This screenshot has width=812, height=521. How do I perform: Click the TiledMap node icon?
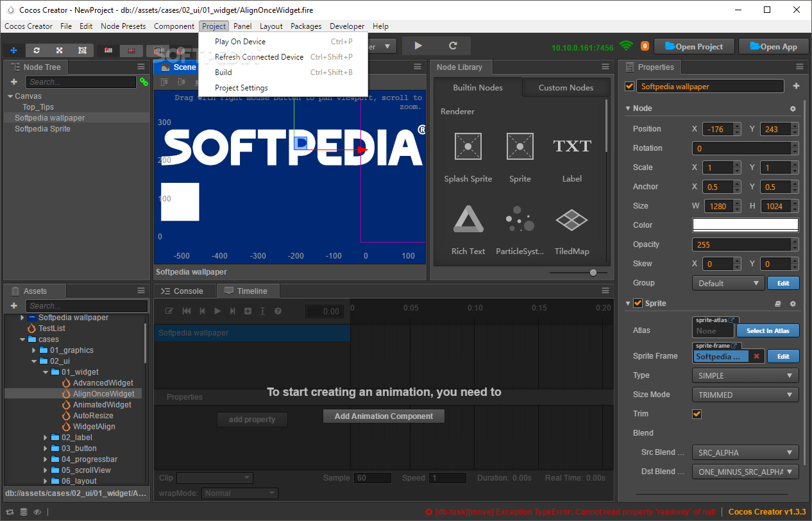click(x=572, y=220)
